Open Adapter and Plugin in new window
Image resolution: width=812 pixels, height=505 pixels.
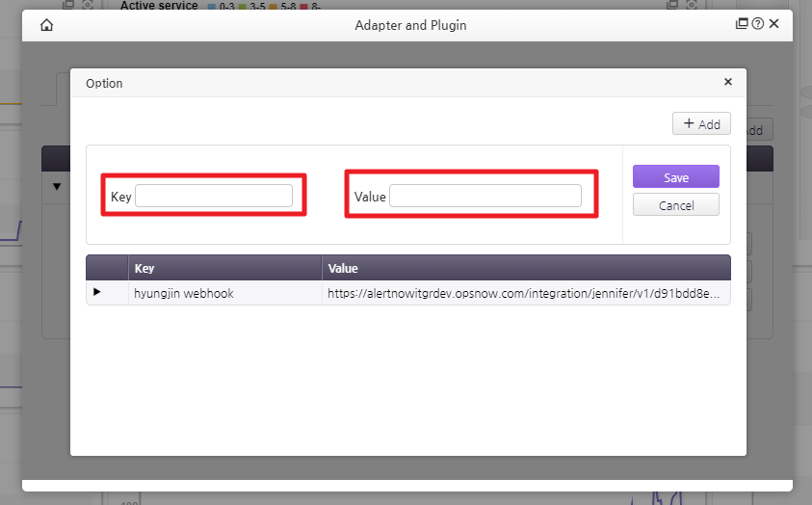tap(742, 25)
